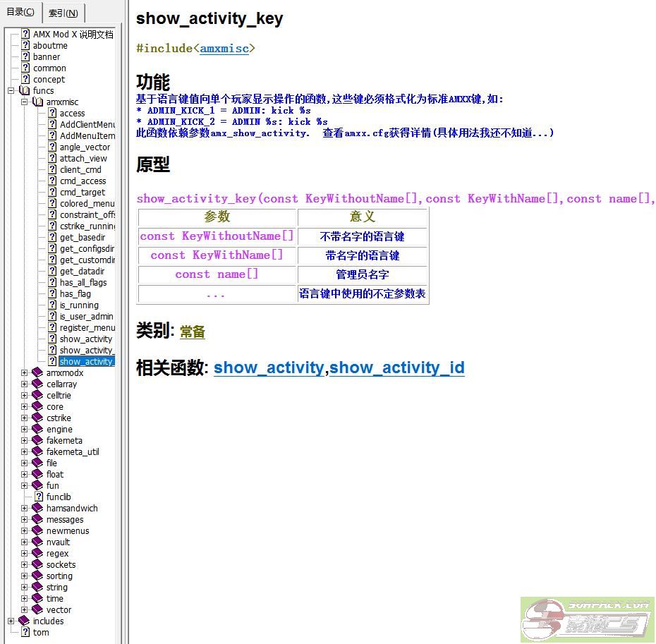Screen dimensions: 656x644
Task: Select the vector book icon
Action: click(37, 609)
